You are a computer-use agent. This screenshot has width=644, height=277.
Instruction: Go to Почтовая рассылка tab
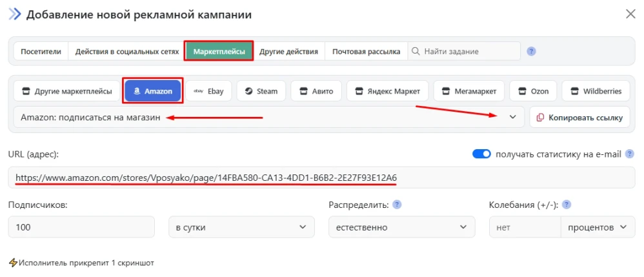[367, 52]
